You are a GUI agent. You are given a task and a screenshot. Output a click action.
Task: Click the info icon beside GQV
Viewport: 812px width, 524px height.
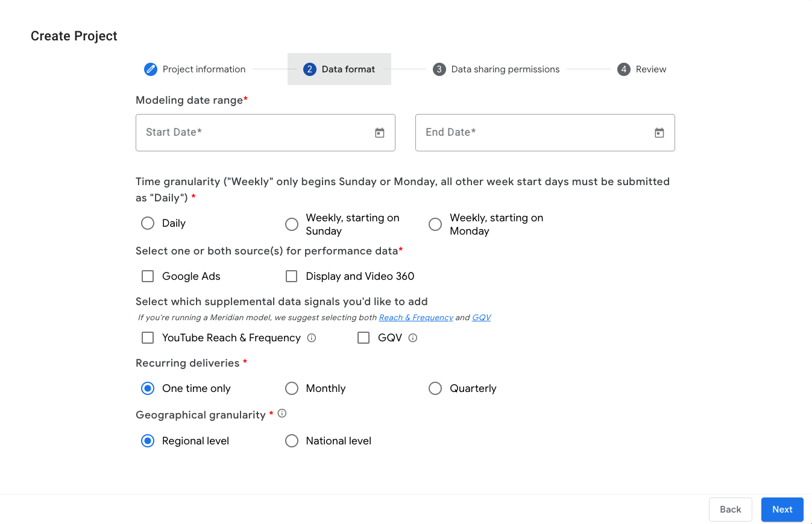click(x=412, y=338)
